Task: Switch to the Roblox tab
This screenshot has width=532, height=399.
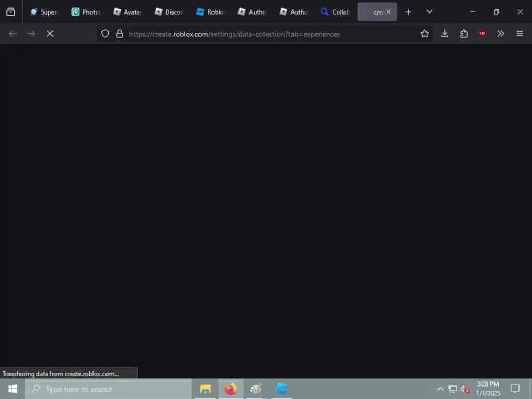Action: 211,12
